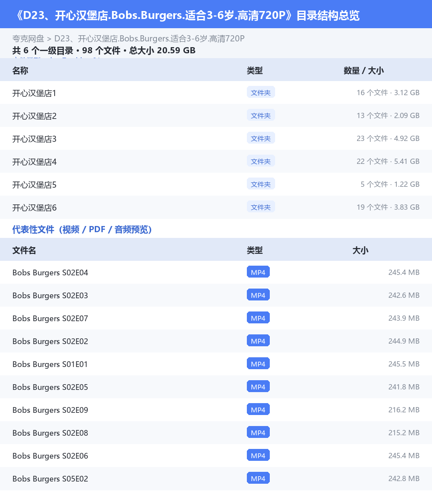The height and width of the screenshot is (504, 432).
Task: Click the MP4 badge for S02E04
Action: coord(258,272)
